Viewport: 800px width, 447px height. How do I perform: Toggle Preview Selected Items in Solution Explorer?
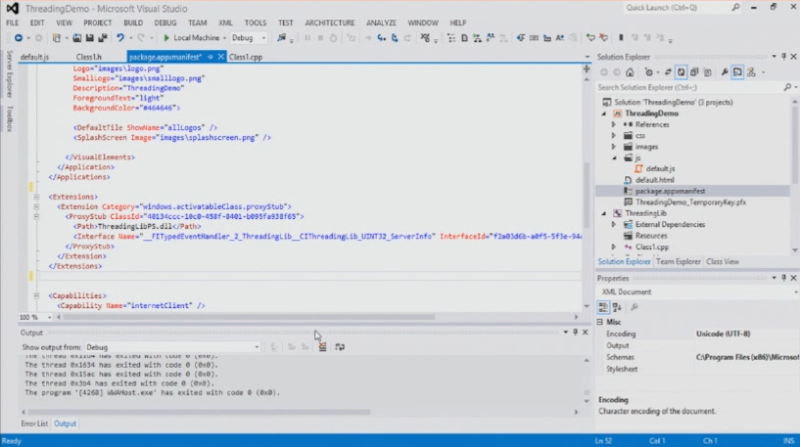(738, 72)
